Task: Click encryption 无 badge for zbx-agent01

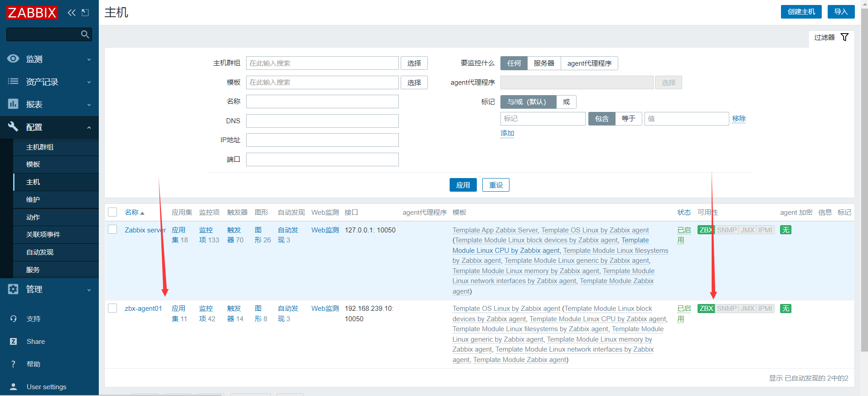Action: 786,309
